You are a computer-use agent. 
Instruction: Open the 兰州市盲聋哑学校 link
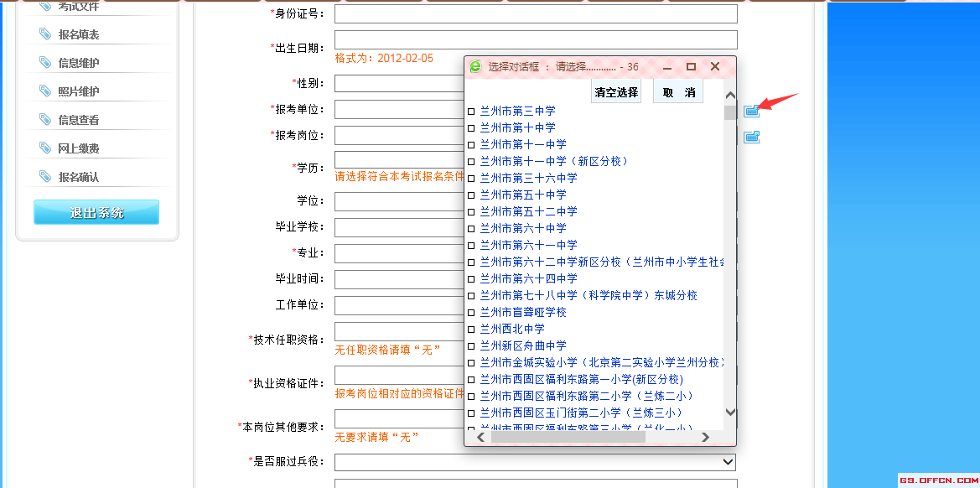[x=523, y=312]
